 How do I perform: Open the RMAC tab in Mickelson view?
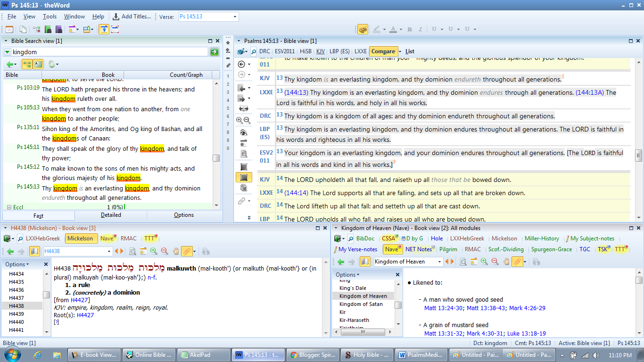pos(129,239)
